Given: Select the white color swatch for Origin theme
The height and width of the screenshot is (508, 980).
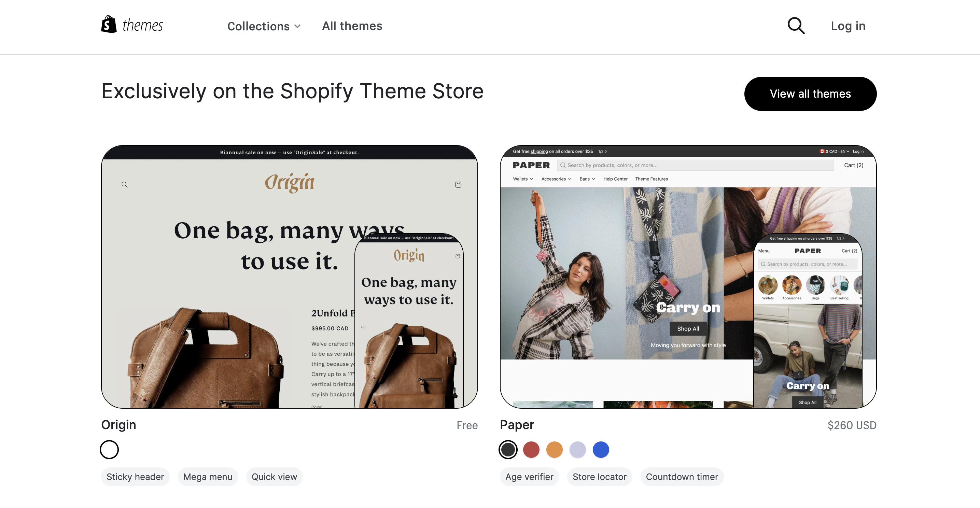Looking at the screenshot, I should (109, 449).
